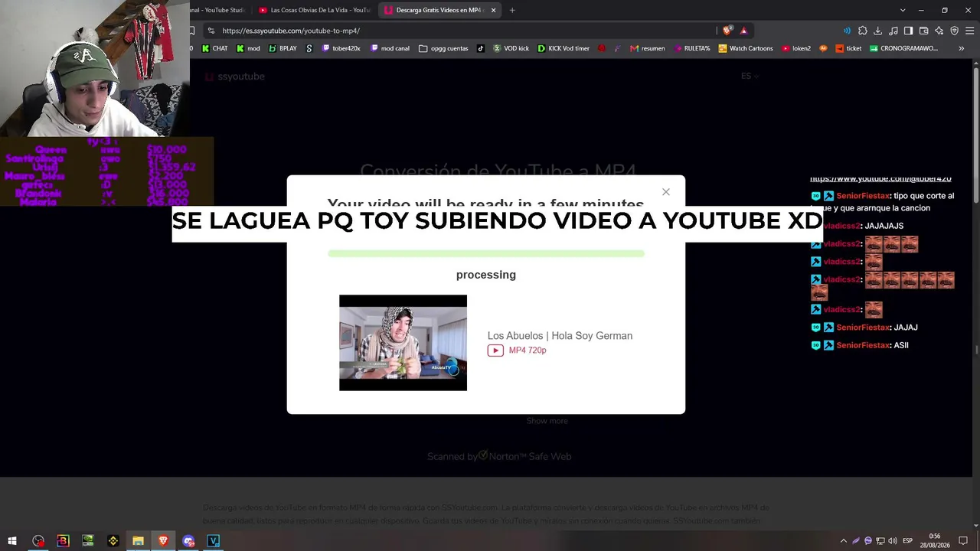The width and height of the screenshot is (980, 551).
Task: Close the Descarga Gratis Videos tab
Action: 494,10
